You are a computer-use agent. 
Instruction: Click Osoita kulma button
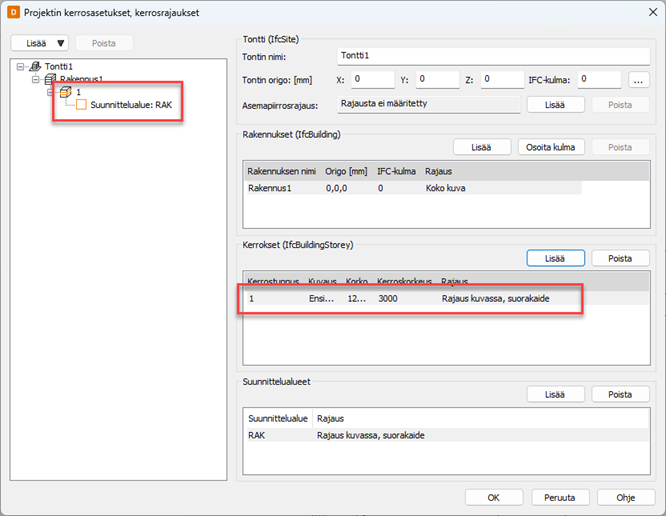click(550, 147)
